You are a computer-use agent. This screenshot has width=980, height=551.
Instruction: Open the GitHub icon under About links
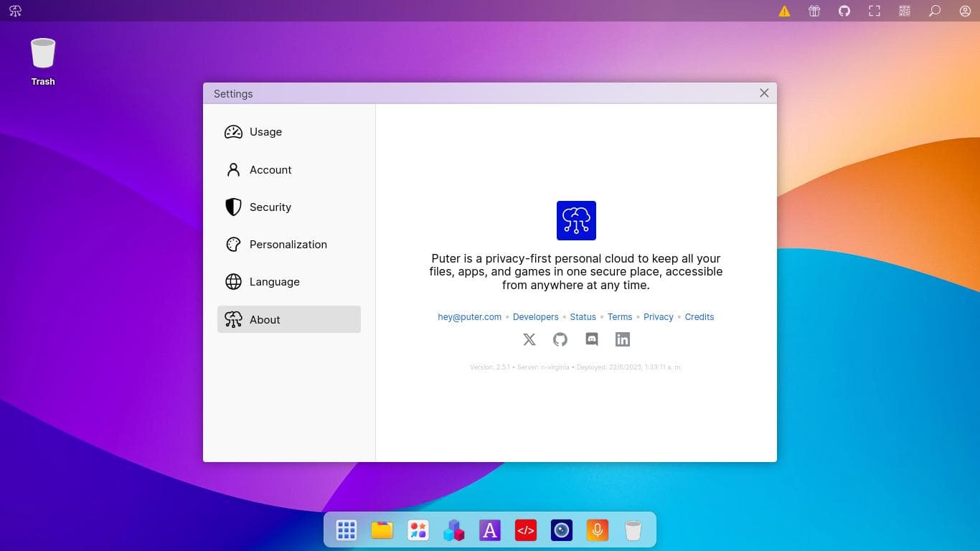click(560, 339)
